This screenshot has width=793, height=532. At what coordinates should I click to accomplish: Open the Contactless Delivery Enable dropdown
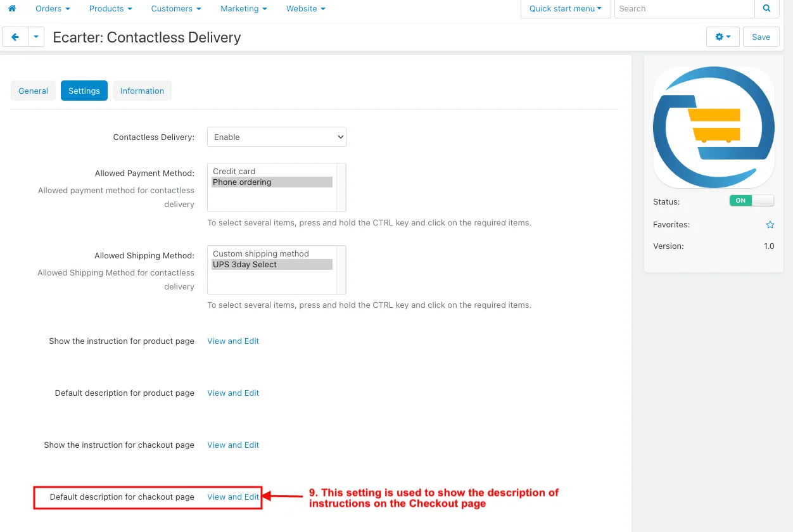pyautogui.click(x=277, y=137)
